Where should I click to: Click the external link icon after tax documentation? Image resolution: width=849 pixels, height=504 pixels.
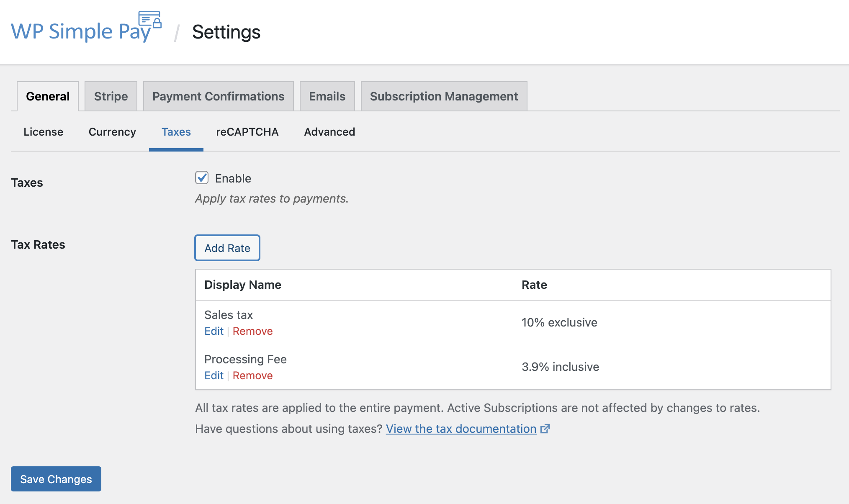pyautogui.click(x=545, y=429)
